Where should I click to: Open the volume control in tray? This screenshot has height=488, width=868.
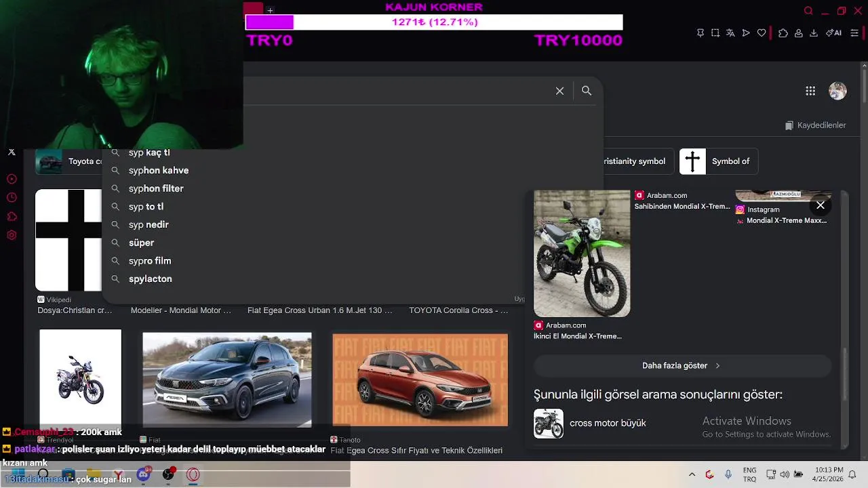point(785,474)
